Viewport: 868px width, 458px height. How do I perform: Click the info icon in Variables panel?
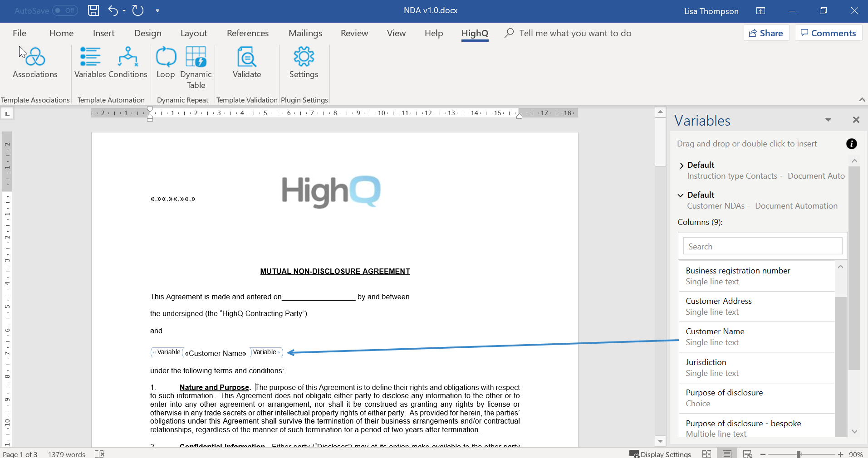click(851, 144)
